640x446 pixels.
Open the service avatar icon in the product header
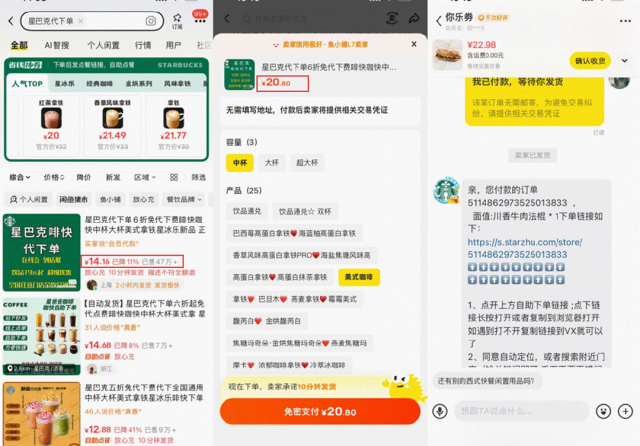click(x=392, y=18)
